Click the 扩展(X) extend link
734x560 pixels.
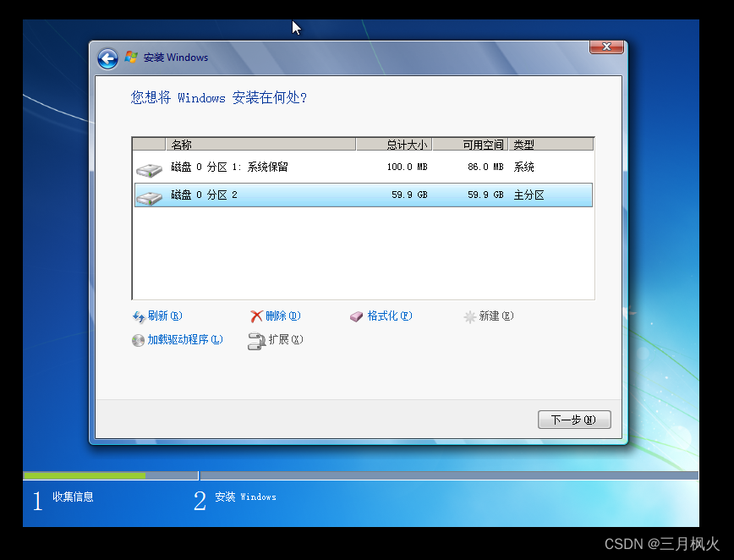tap(286, 339)
